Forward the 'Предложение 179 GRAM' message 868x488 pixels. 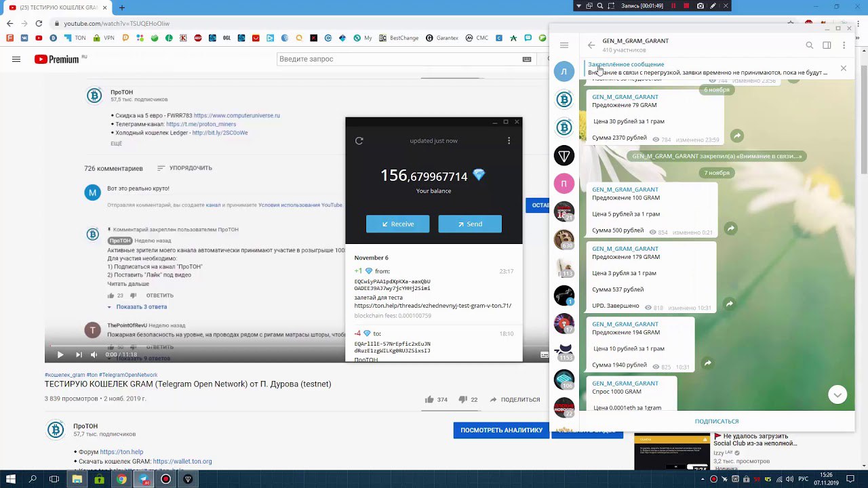(730, 304)
